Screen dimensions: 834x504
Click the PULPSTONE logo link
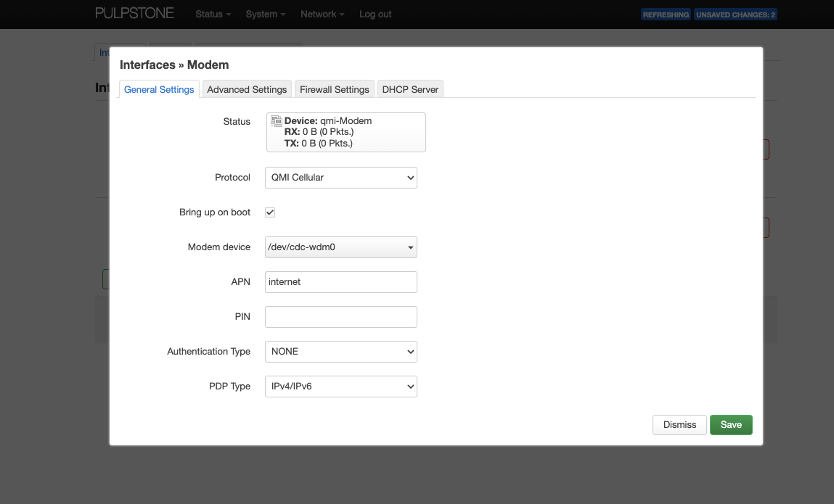click(134, 14)
